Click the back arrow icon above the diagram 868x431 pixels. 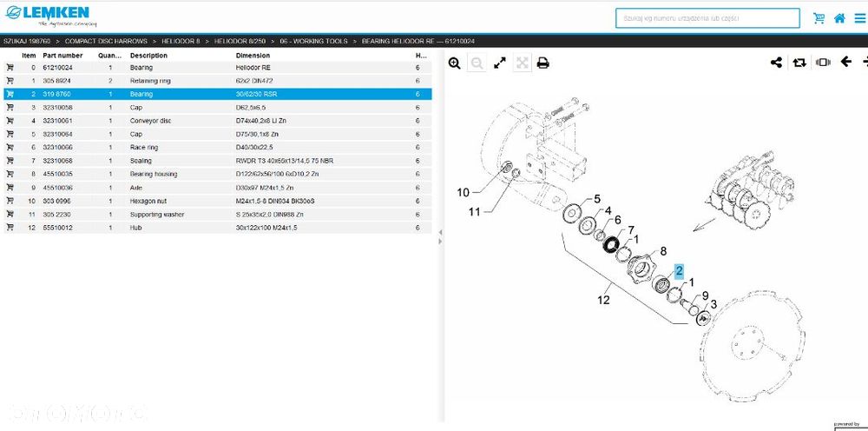click(845, 62)
